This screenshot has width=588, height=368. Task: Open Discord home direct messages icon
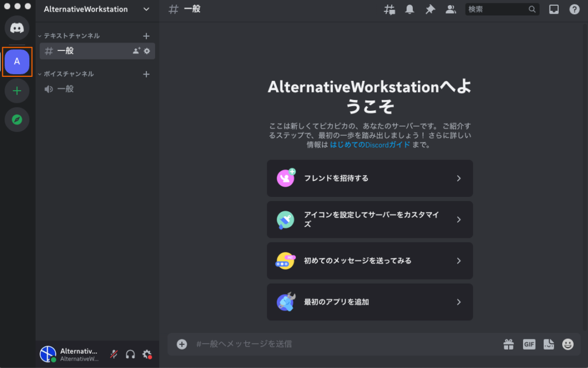coord(17,28)
